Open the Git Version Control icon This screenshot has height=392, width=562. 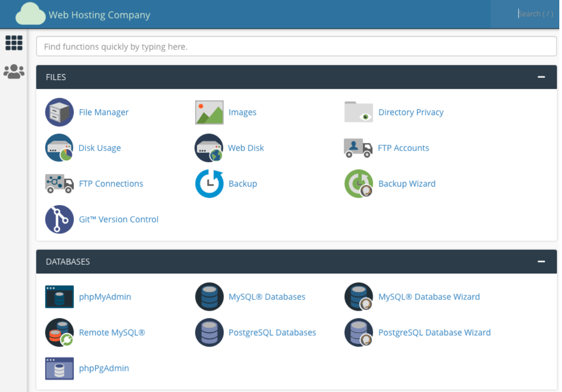click(59, 219)
